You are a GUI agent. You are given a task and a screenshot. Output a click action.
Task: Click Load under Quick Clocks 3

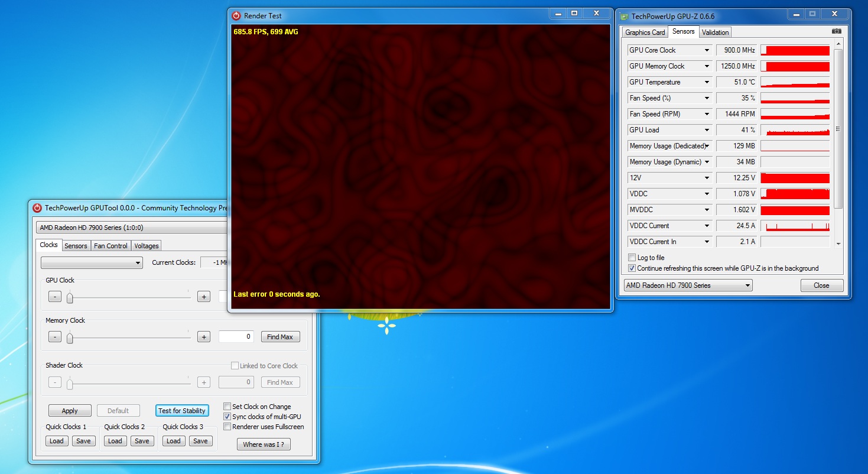click(174, 441)
